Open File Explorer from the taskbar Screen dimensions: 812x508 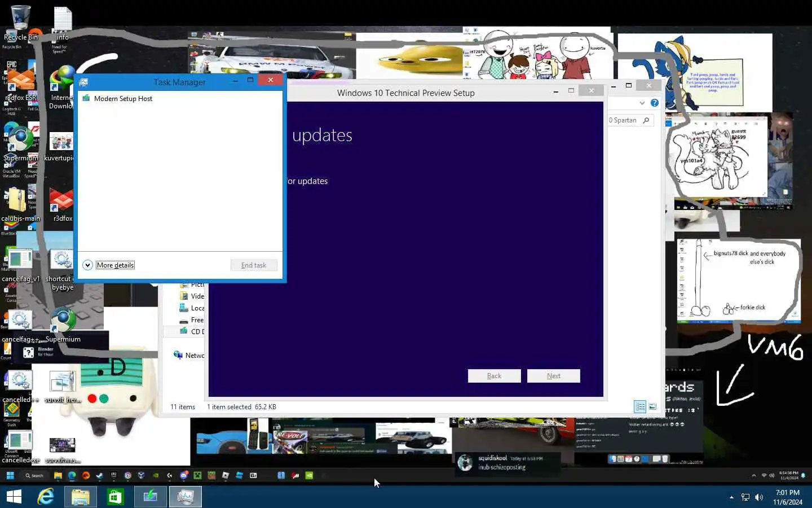[x=81, y=497]
